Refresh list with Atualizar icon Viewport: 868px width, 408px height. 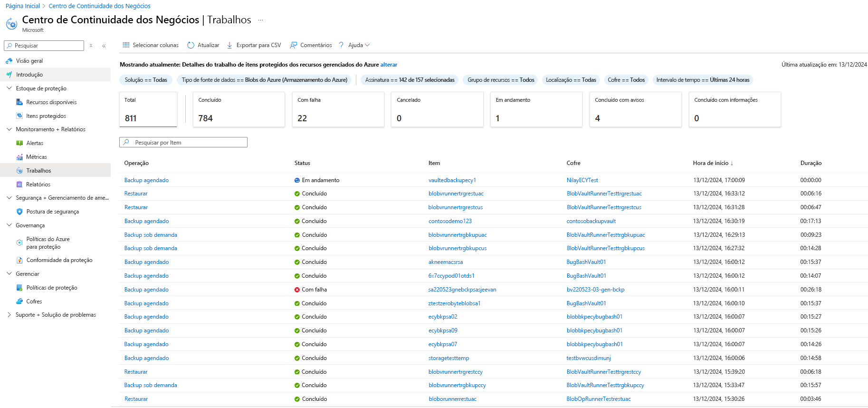click(191, 45)
